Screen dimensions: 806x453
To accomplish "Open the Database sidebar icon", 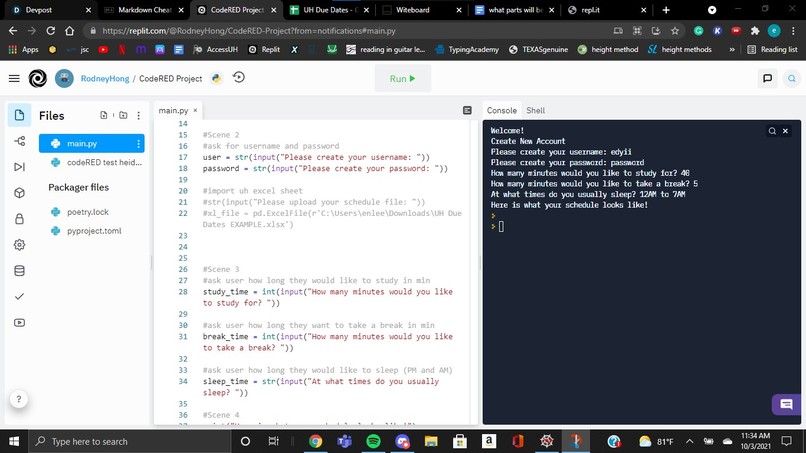I will tap(20, 270).
